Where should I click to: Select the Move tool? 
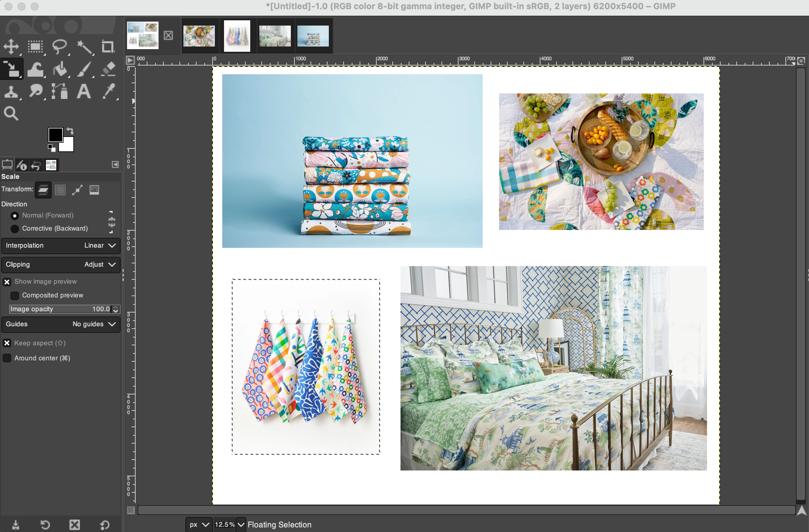tap(11, 47)
